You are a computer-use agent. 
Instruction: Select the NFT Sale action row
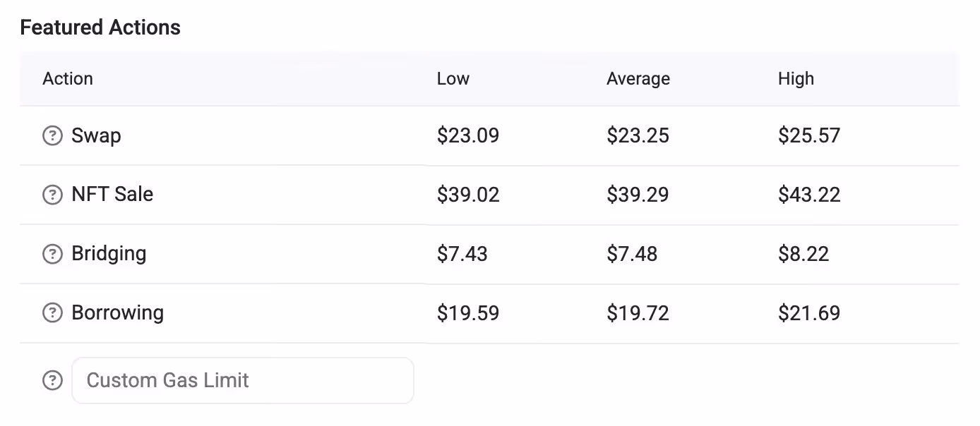[x=282, y=195]
